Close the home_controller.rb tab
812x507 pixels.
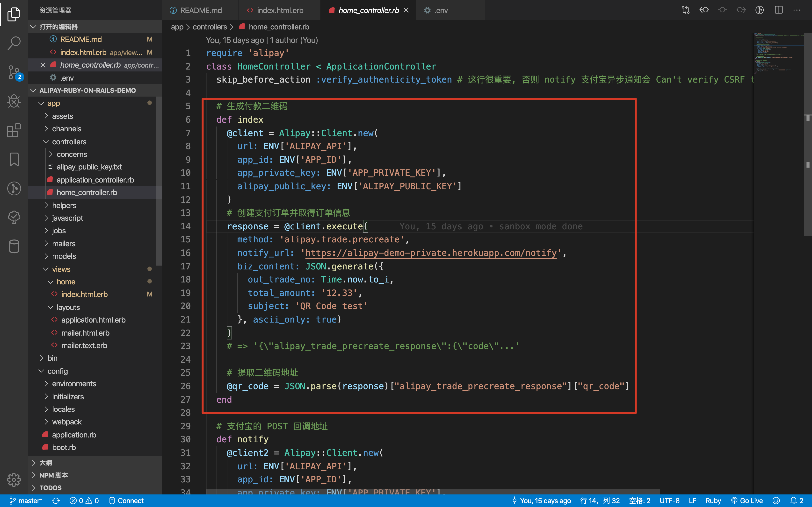[406, 10]
